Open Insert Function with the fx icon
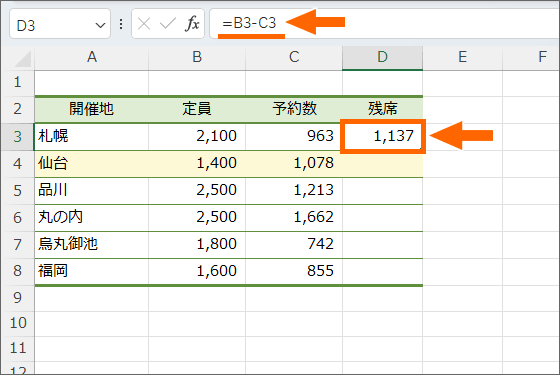The width and height of the screenshot is (560, 375). 192,24
